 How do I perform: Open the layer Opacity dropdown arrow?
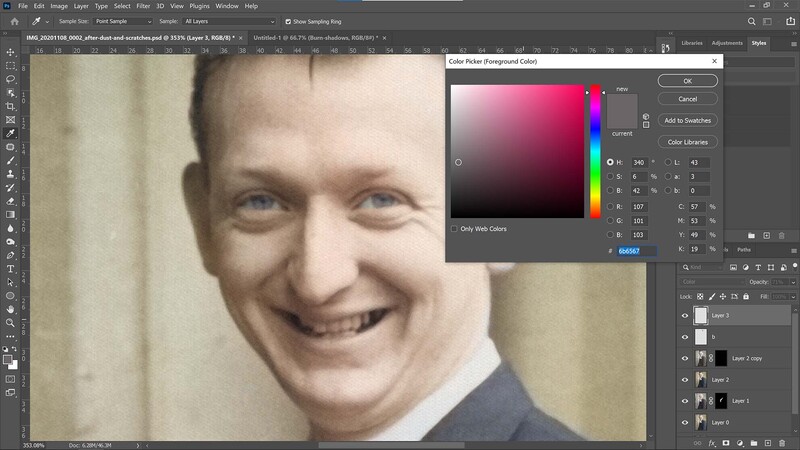[793, 282]
